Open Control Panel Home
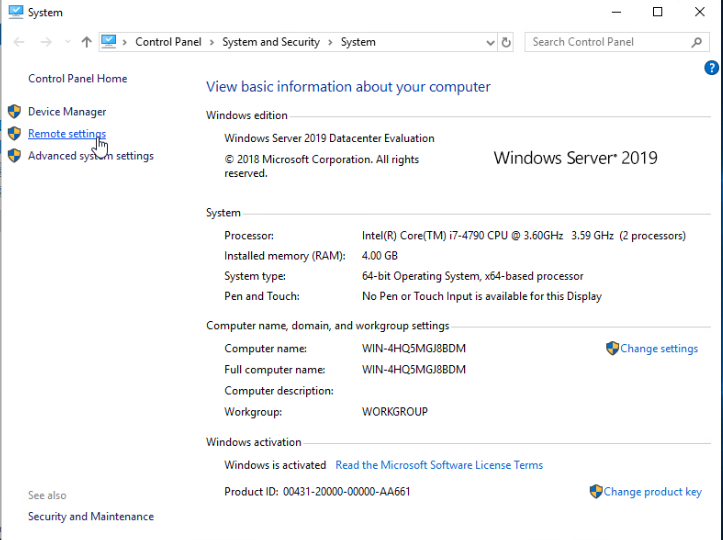The width and height of the screenshot is (723, 540). (x=77, y=78)
